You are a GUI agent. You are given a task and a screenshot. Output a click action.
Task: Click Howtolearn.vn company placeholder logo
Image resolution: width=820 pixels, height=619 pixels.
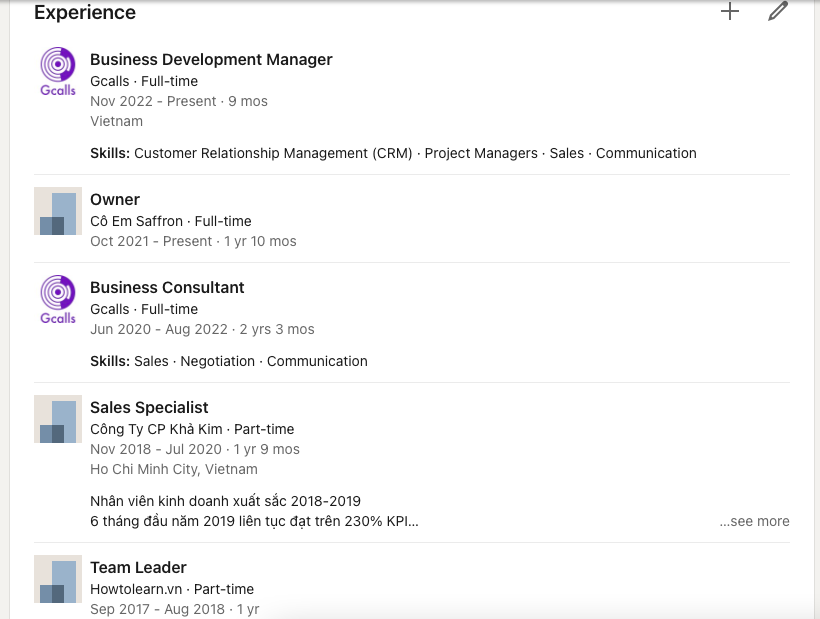coord(58,579)
